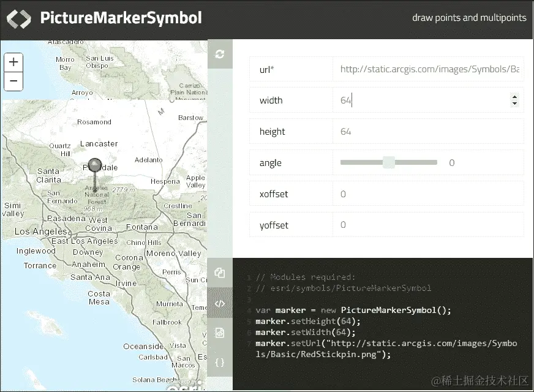Zoom out the map with minus button
The width and height of the screenshot is (534, 392).
13,81
